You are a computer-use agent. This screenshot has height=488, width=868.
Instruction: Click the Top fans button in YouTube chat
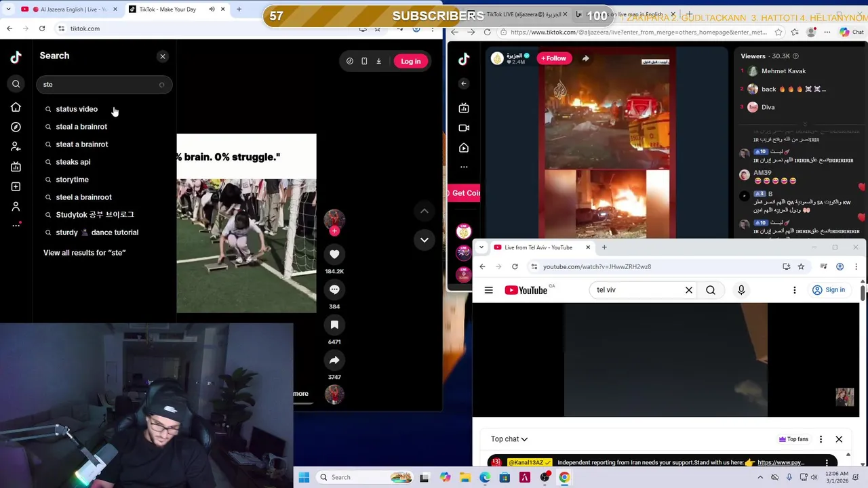coord(793,439)
